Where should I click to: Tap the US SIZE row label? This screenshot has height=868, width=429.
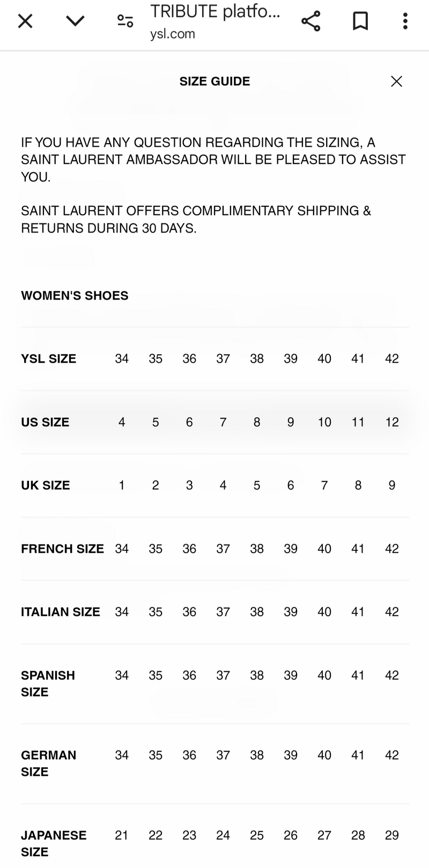[x=45, y=422]
